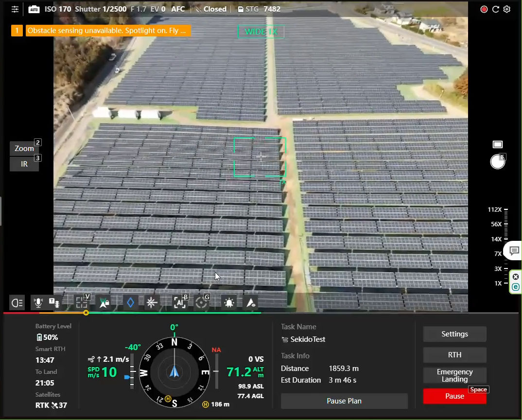
Task: Open camera parameter sliders menu icon
Action: point(16,9)
